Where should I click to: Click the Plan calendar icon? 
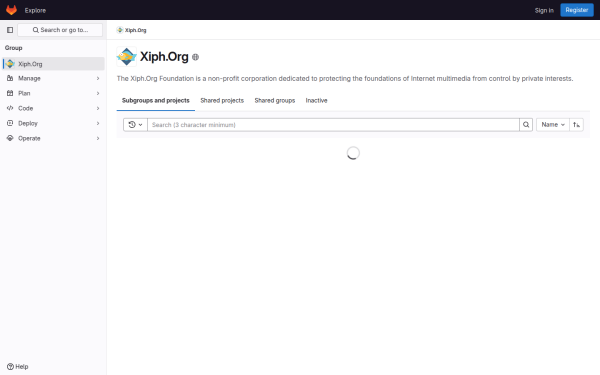pos(10,93)
